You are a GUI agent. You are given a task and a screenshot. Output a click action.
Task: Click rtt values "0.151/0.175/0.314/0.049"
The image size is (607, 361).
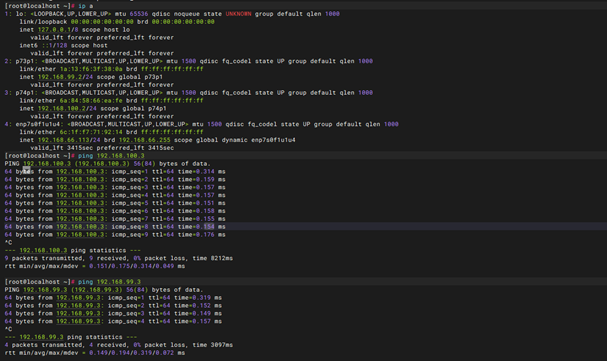132,266
